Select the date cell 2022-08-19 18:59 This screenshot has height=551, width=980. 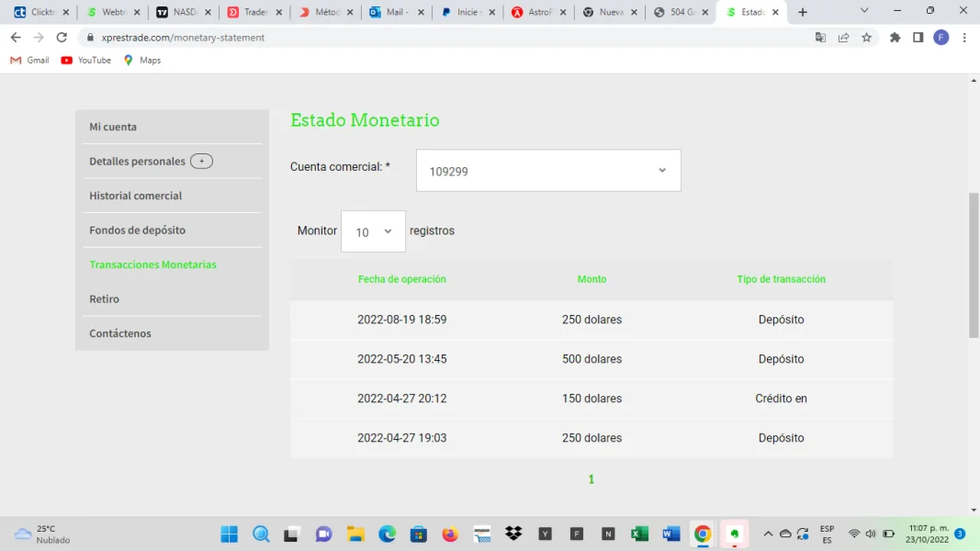(x=402, y=320)
